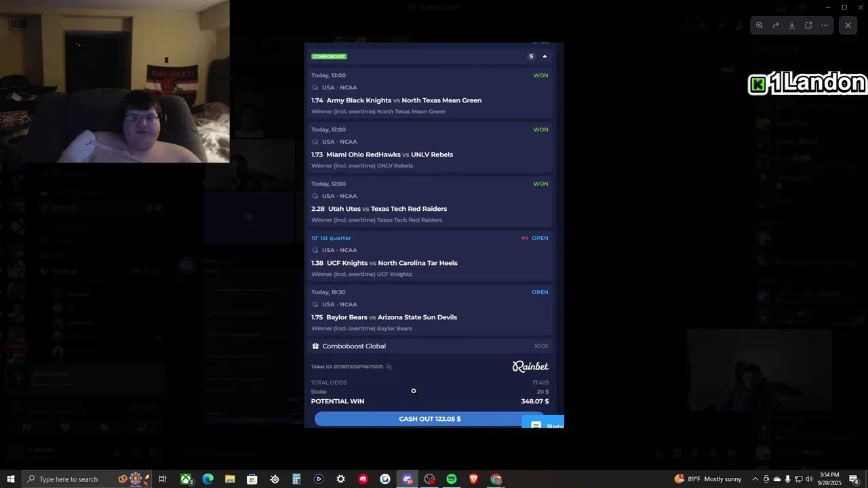Click the Comboboost Global gift icon
868x488 pixels.
tap(315, 346)
